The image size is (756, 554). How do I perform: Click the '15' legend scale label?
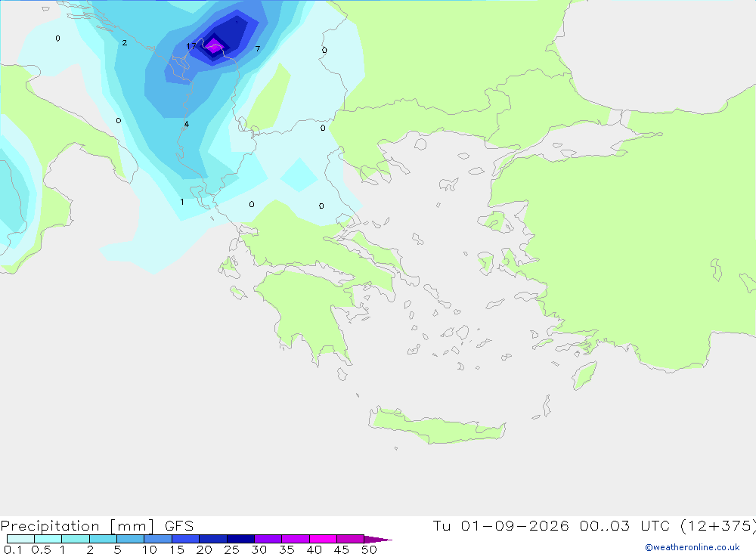pyautogui.click(x=176, y=549)
